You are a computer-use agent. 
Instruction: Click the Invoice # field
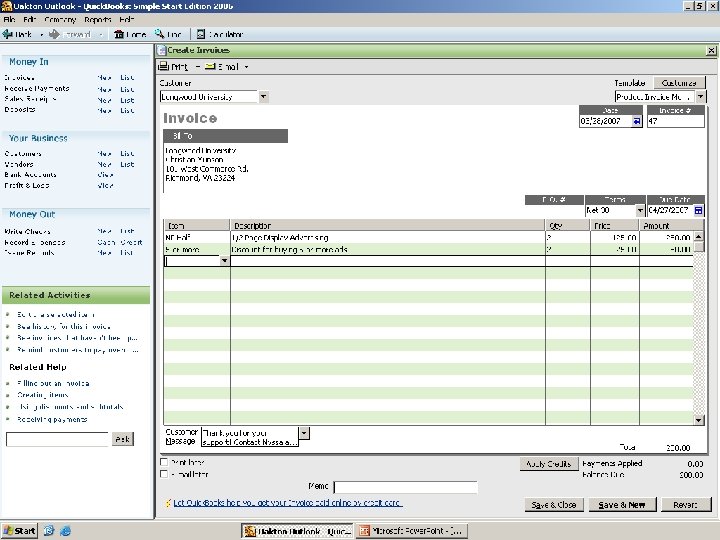(x=675, y=121)
